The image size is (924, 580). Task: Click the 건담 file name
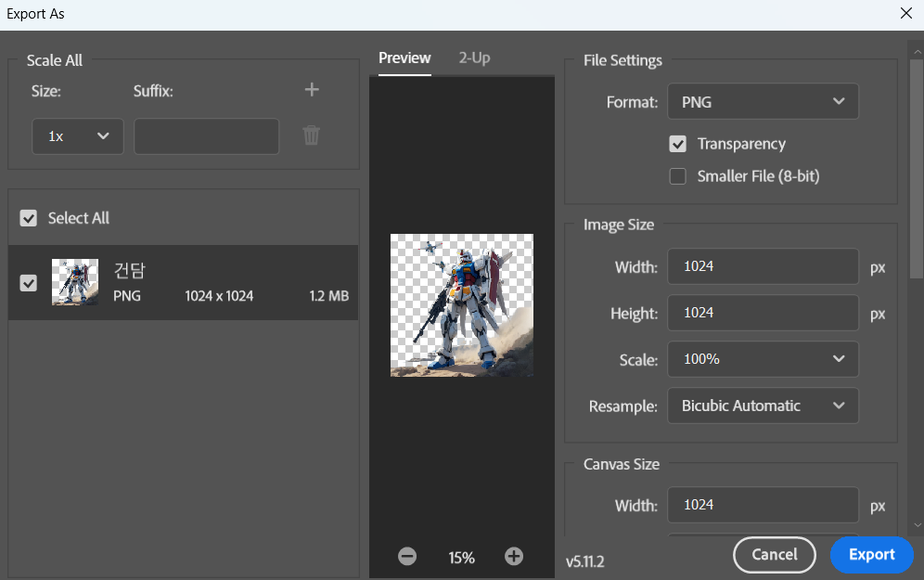[x=129, y=271]
